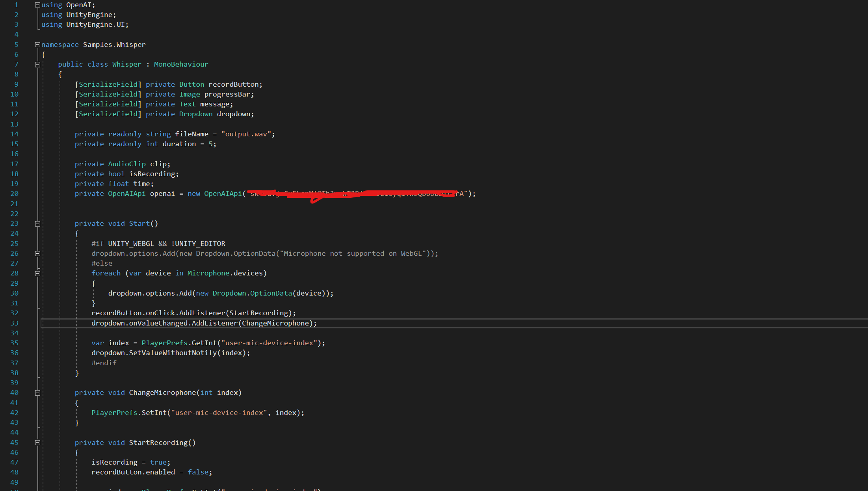Click the MonoBehaviour base class name

(181, 64)
